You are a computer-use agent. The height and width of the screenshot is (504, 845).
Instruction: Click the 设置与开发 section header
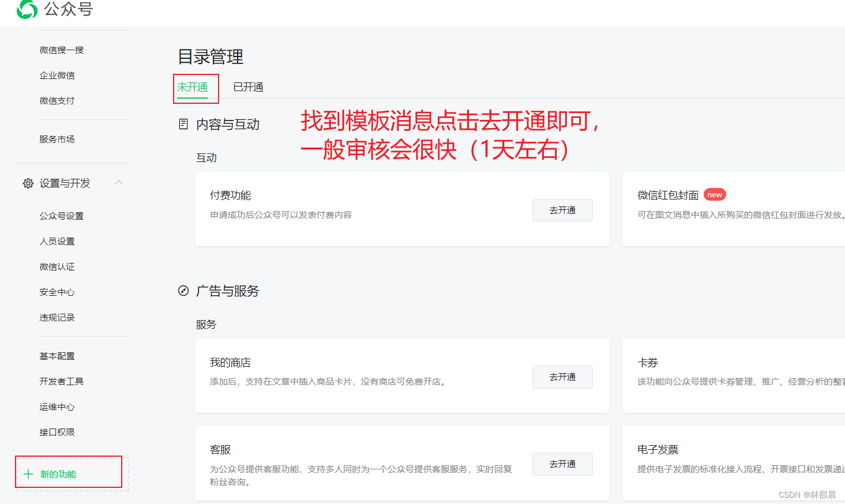coord(73,183)
